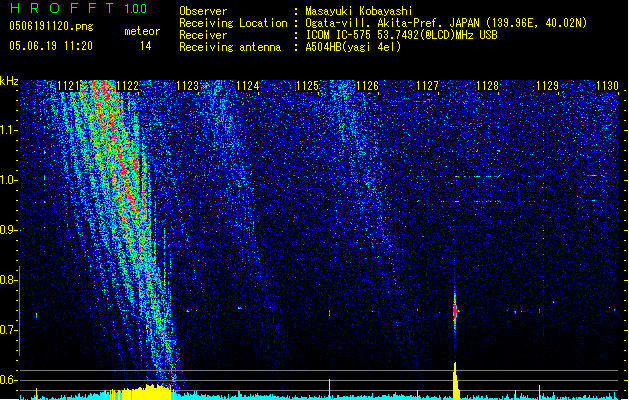This screenshot has height=400, width=629.
Task: Click the 1.0 kHz axis label
Action: click(x=9, y=180)
